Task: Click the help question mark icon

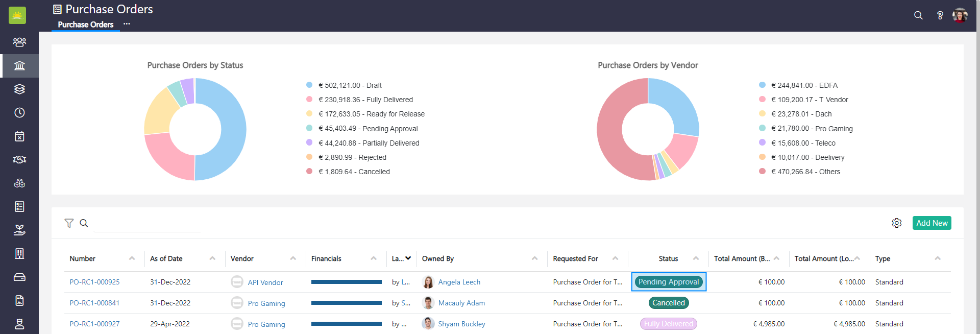Action: pyautogui.click(x=940, y=15)
